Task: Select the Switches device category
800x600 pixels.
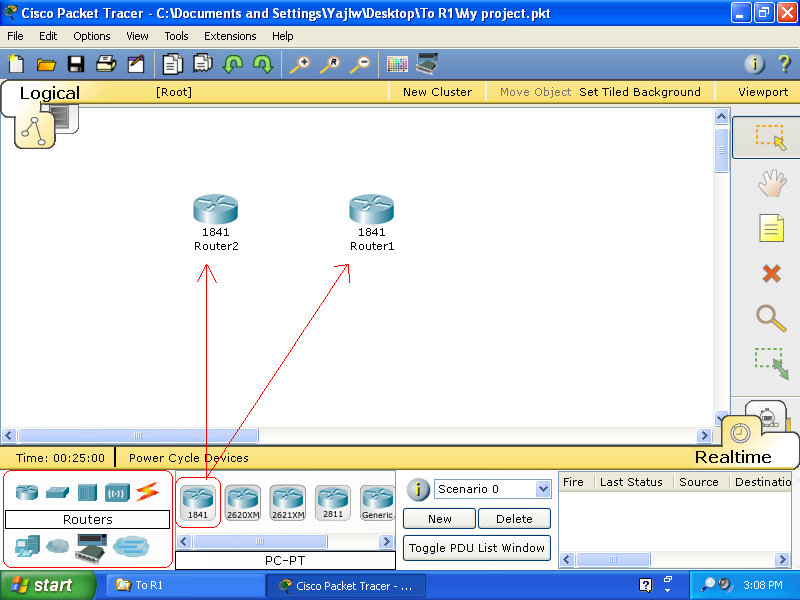Action: (57, 493)
